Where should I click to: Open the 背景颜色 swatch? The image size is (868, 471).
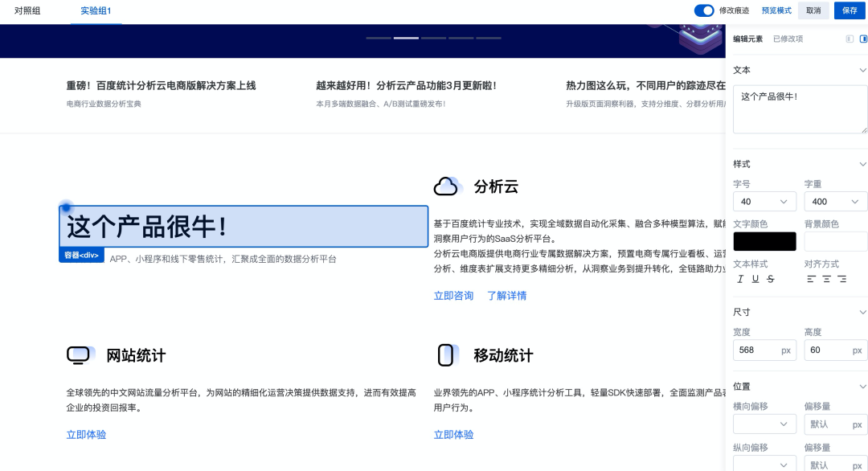836,241
